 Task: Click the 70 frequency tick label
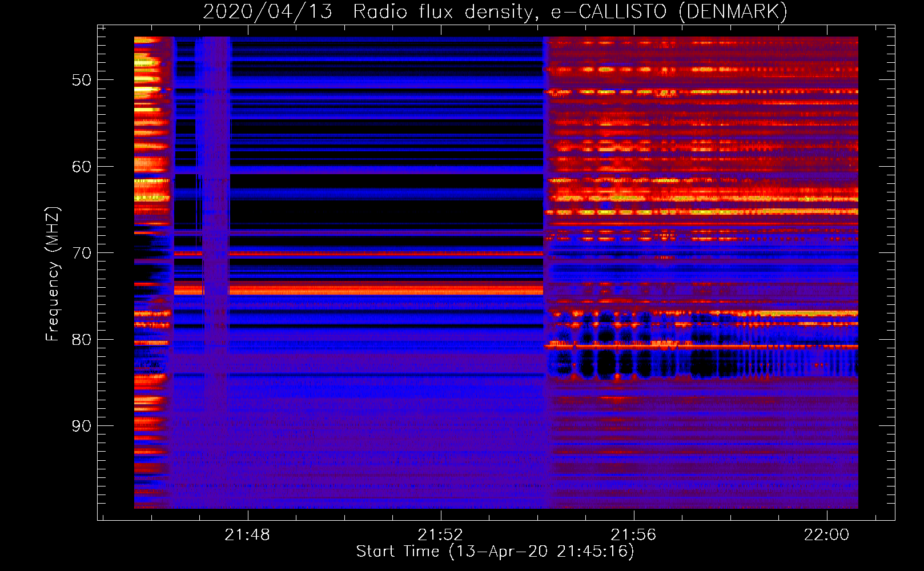tap(81, 253)
